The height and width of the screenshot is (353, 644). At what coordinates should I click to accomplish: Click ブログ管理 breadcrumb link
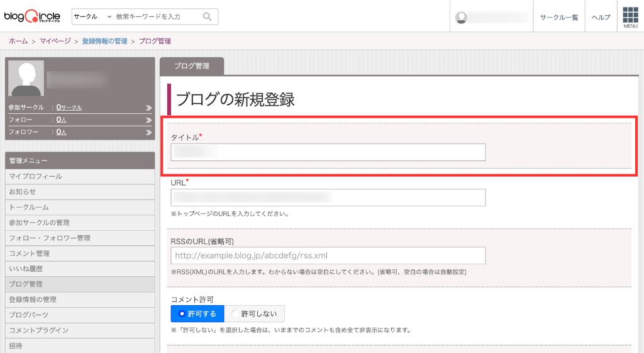pos(155,41)
